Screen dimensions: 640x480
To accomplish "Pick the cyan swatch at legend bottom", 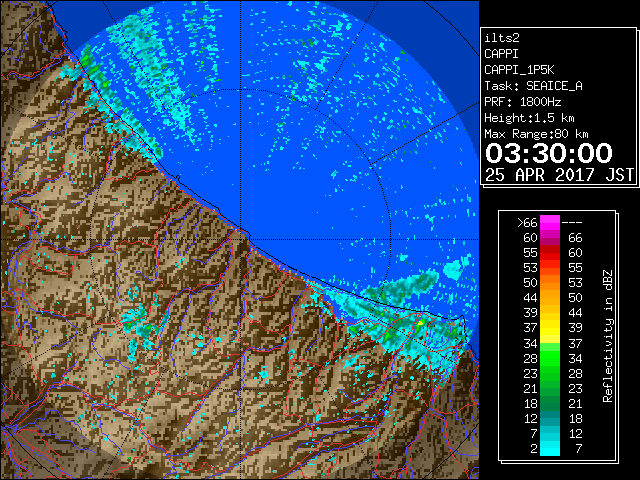I will [x=550, y=448].
